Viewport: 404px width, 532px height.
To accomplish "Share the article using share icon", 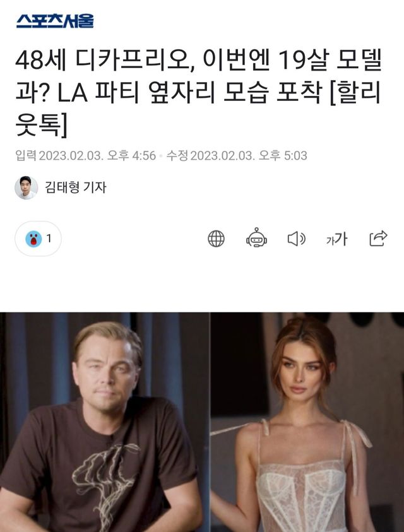I will [x=378, y=238].
